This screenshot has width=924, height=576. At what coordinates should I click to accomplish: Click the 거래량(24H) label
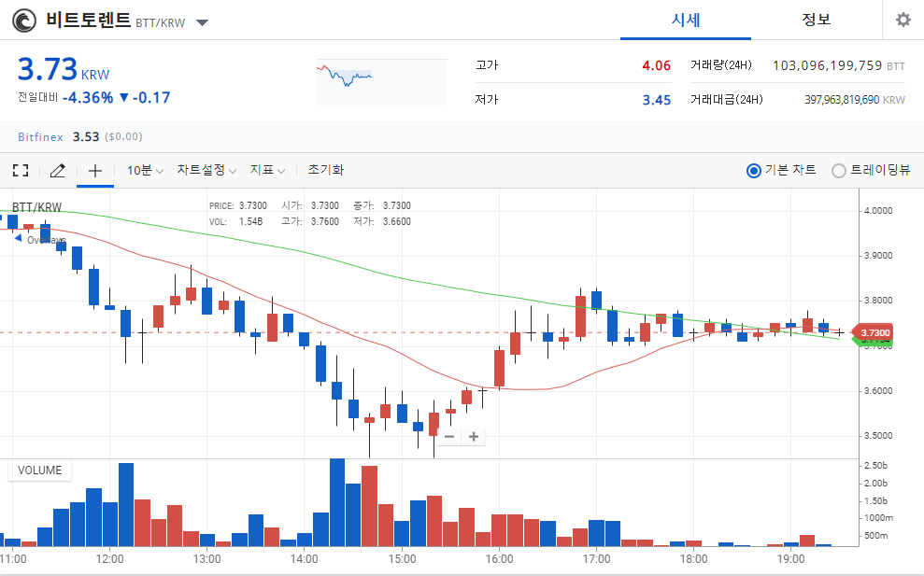click(721, 64)
